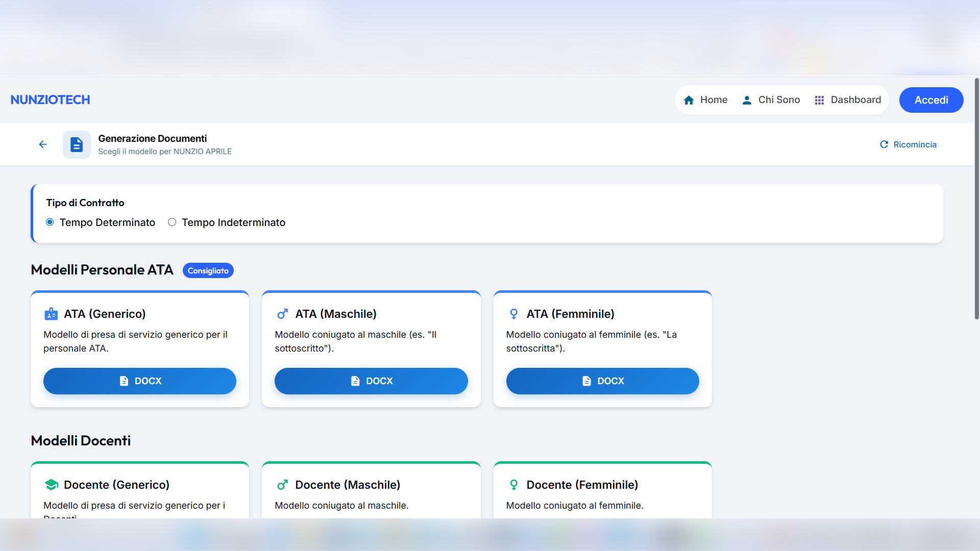
Task: Click the Accedi login button
Action: point(931,100)
